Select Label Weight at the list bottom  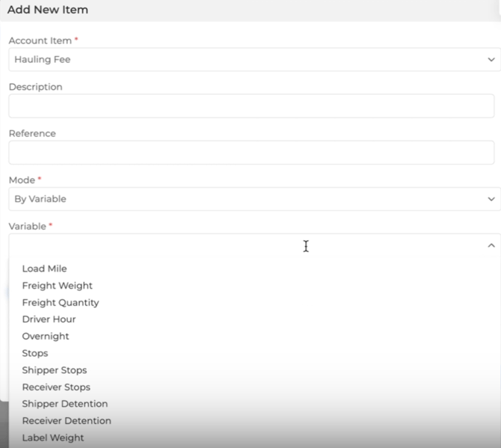pos(53,438)
